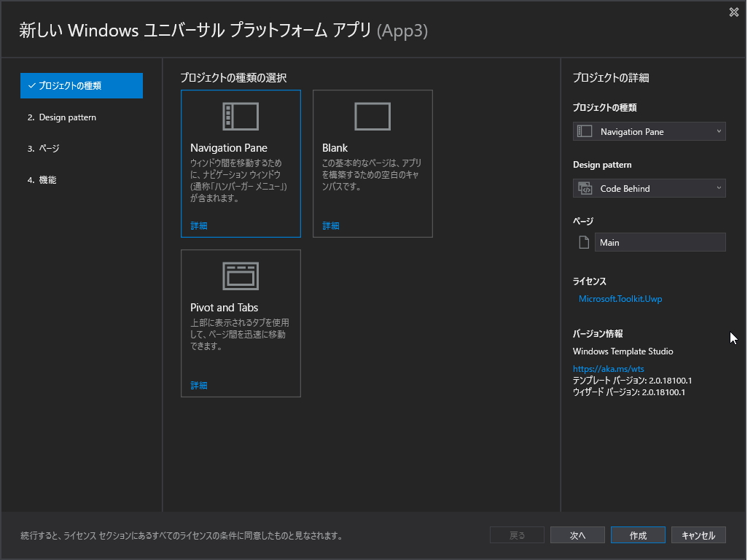Click the Blank card title text
Image resolution: width=753 pixels, height=560 pixels.
coord(335,148)
